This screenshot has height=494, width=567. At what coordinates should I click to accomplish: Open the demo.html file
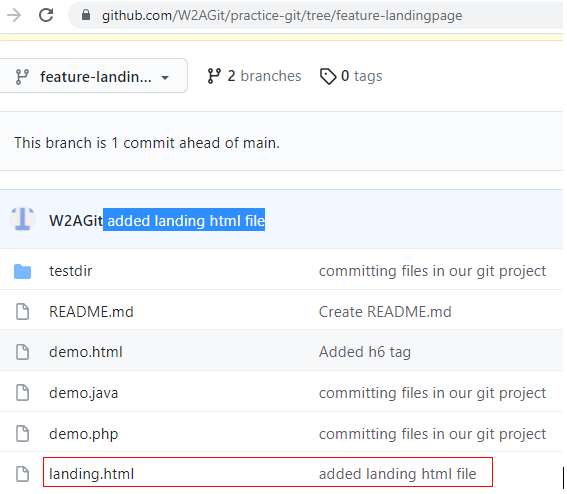click(x=86, y=352)
